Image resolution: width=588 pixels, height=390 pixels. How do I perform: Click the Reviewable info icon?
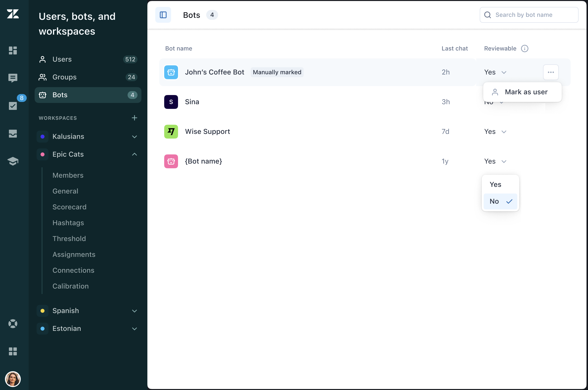click(524, 49)
